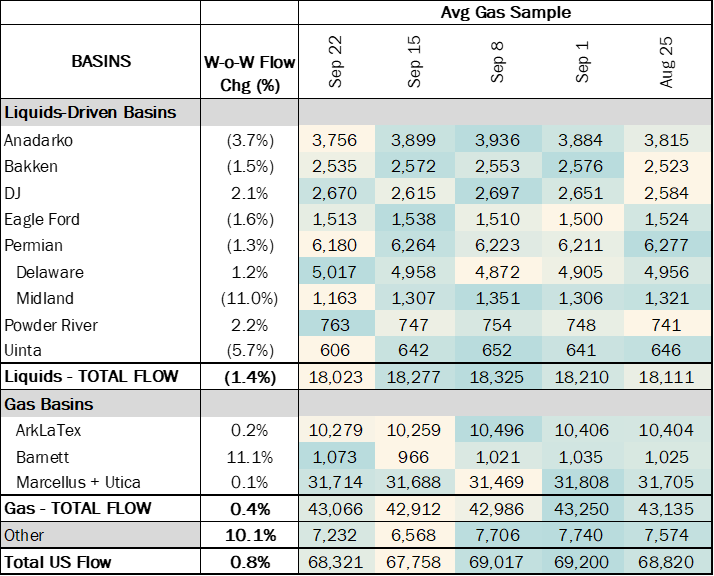The width and height of the screenshot is (714, 576).
Task: Click Anadarko flow change (3.7%)
Action: pos(250,140)
